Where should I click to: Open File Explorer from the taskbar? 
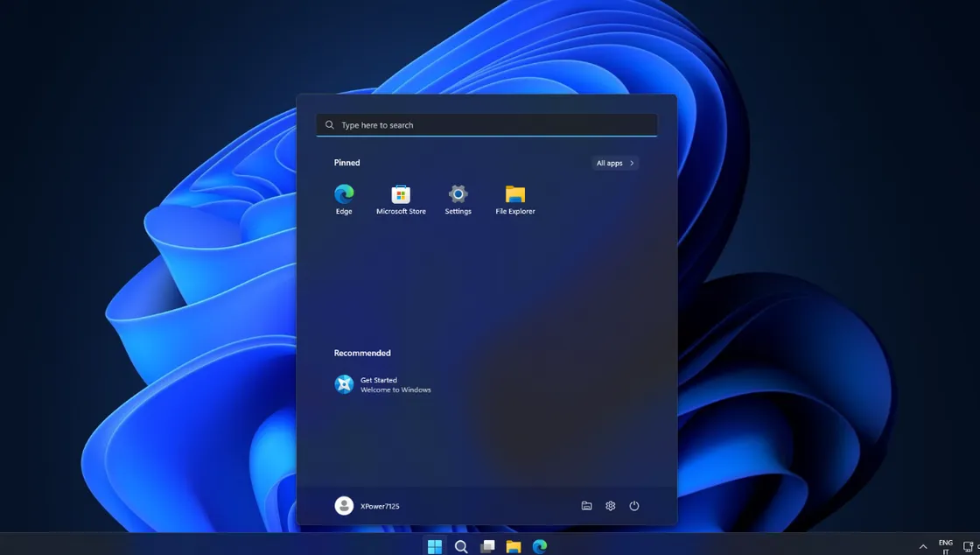(x=514, y=545)
